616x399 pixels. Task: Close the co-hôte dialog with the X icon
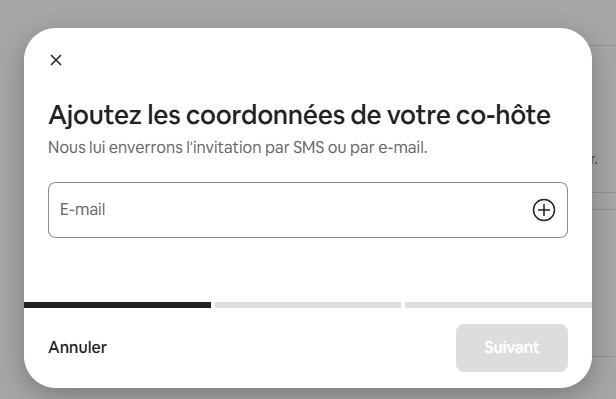(56, 60)
